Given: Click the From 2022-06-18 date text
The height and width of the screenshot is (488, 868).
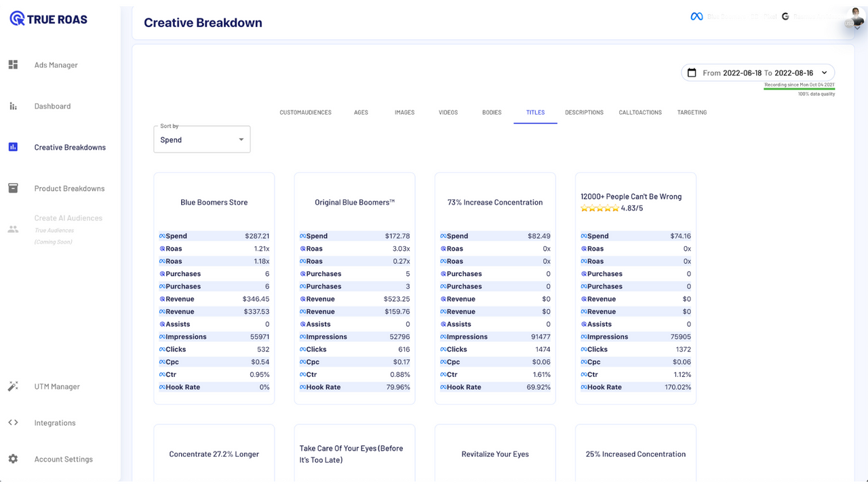Looking at the screenshot, I should pyautogui.click(x=732, y=73).
